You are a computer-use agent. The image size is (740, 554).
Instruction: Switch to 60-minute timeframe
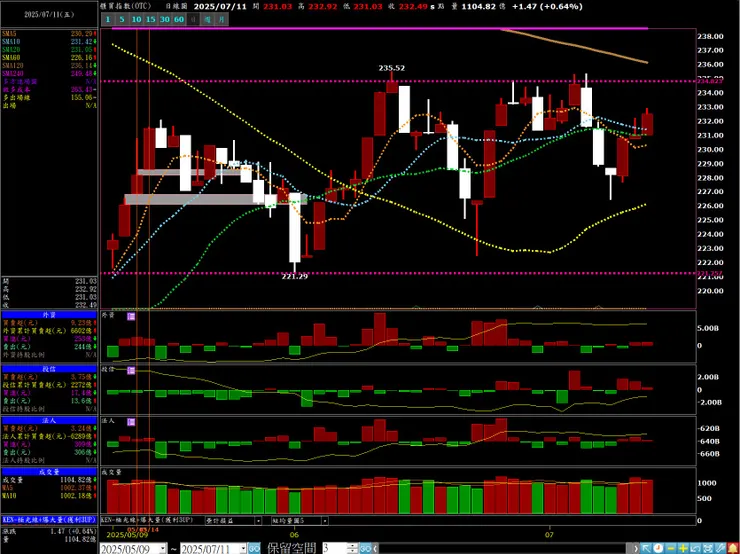pyautogui.click(x=179, y=19)
